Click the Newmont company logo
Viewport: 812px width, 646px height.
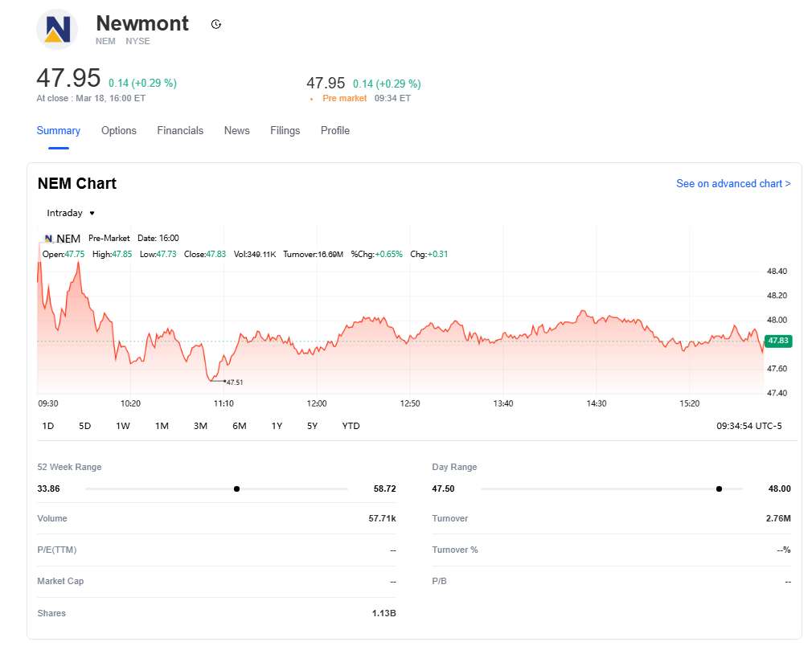tap(57, 29)
